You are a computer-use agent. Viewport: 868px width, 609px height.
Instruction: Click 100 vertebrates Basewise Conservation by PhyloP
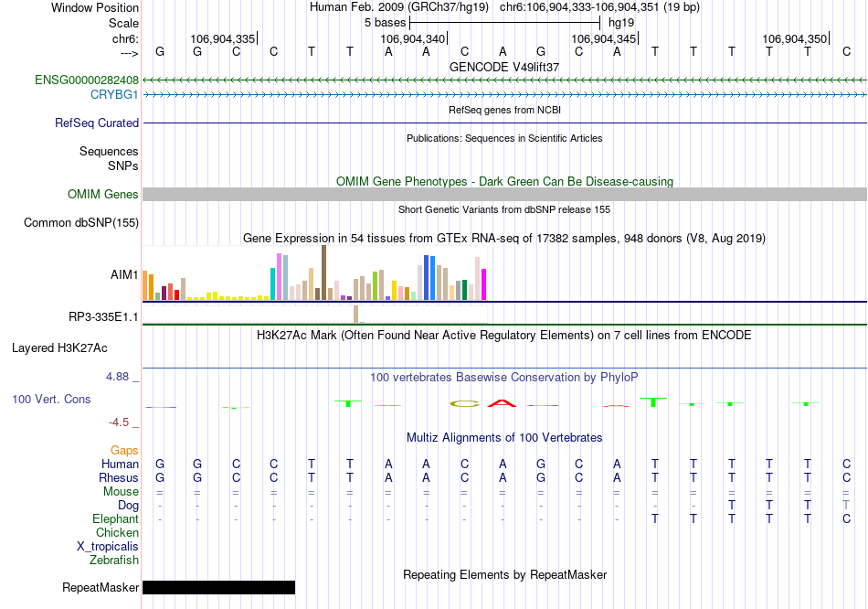[x=504, y=378]
